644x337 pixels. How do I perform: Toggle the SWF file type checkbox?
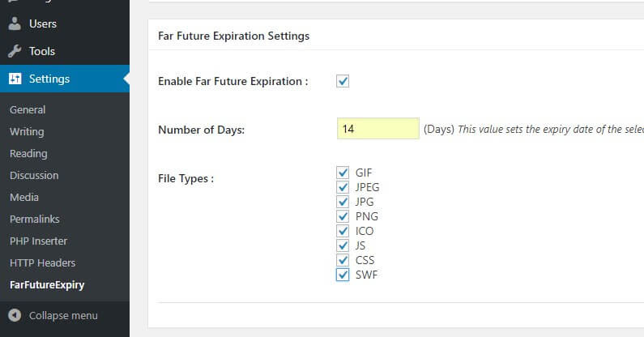click(343, 275)
